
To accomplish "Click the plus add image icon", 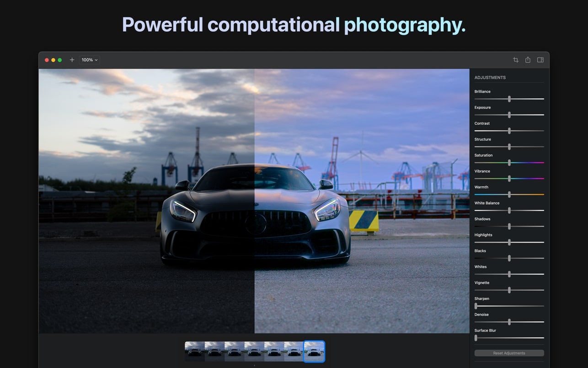I will coord(72,60).
